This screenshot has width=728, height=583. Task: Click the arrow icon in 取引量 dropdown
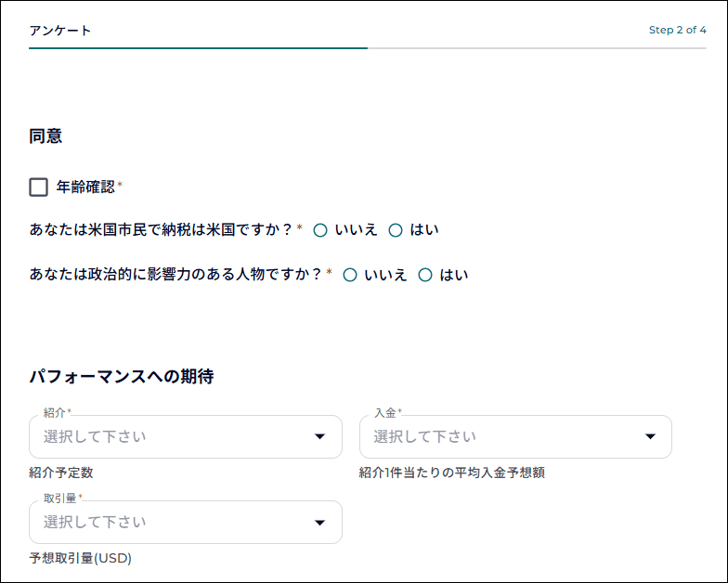click(x=319, y=523)
